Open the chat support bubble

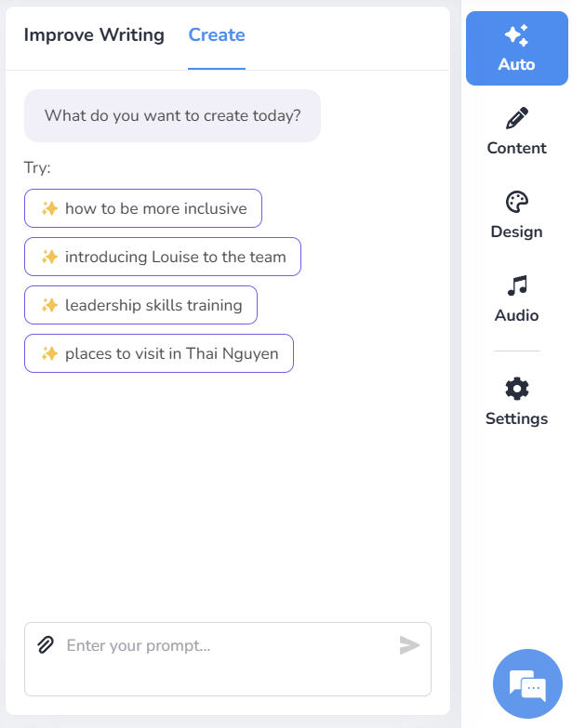click(527, 683)
